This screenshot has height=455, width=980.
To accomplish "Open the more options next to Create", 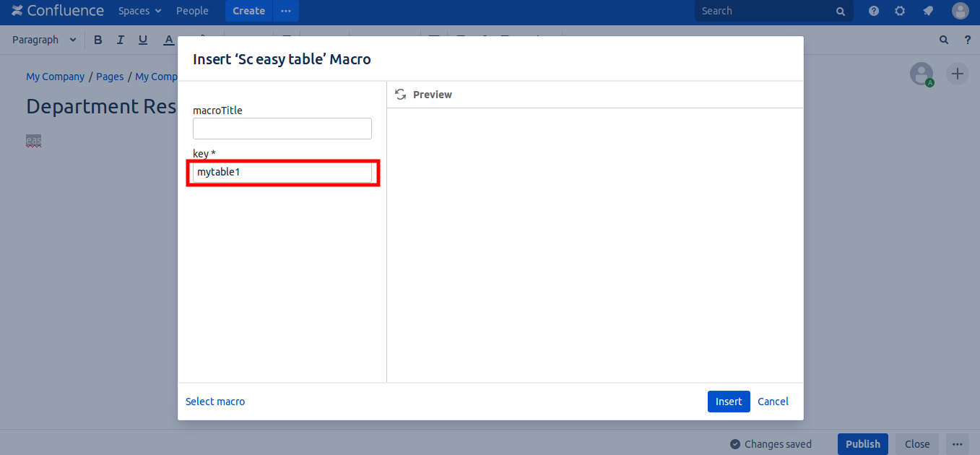I will pos(286,11).
